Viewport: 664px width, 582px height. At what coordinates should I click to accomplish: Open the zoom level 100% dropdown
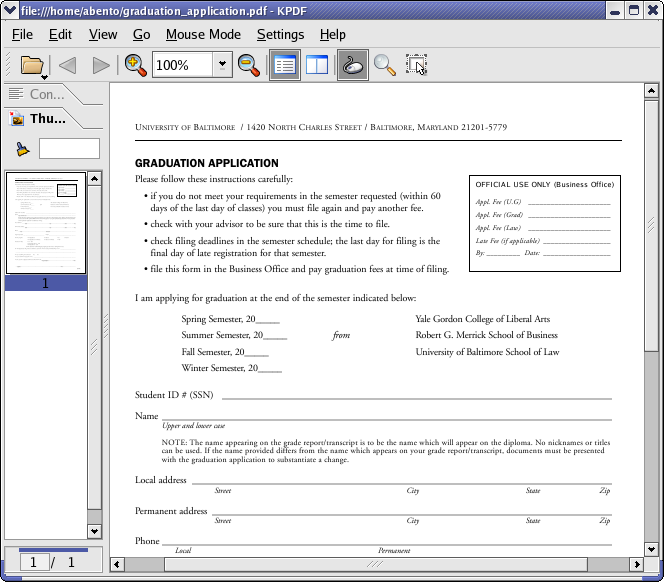pos(221,65)
